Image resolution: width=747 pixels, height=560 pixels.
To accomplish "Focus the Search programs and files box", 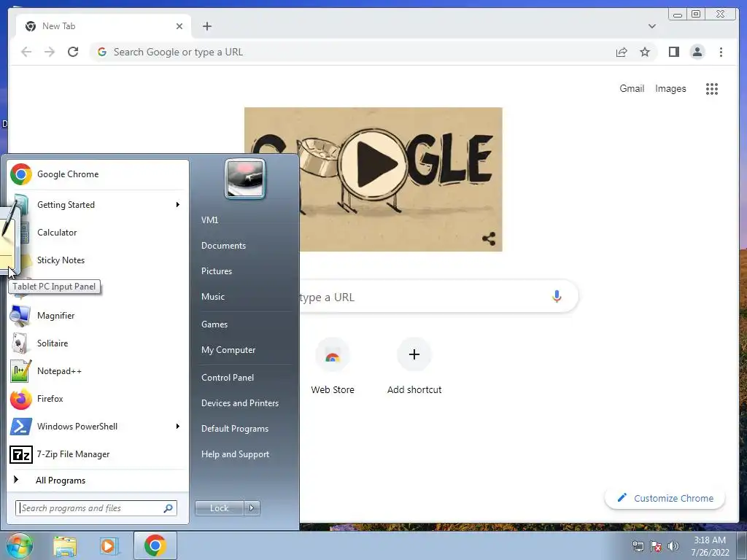I will pos(96,508).
